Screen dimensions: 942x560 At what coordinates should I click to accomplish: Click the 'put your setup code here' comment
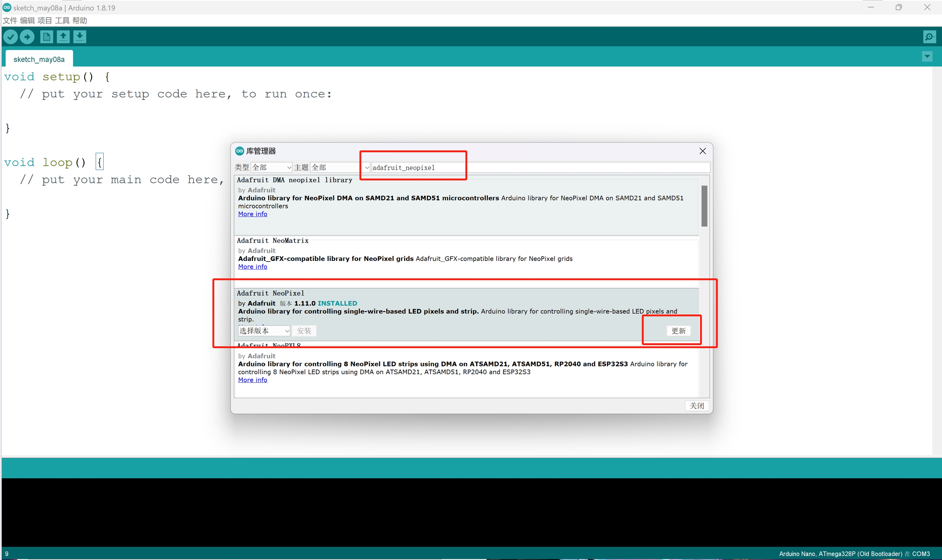[x=176, y=94]
